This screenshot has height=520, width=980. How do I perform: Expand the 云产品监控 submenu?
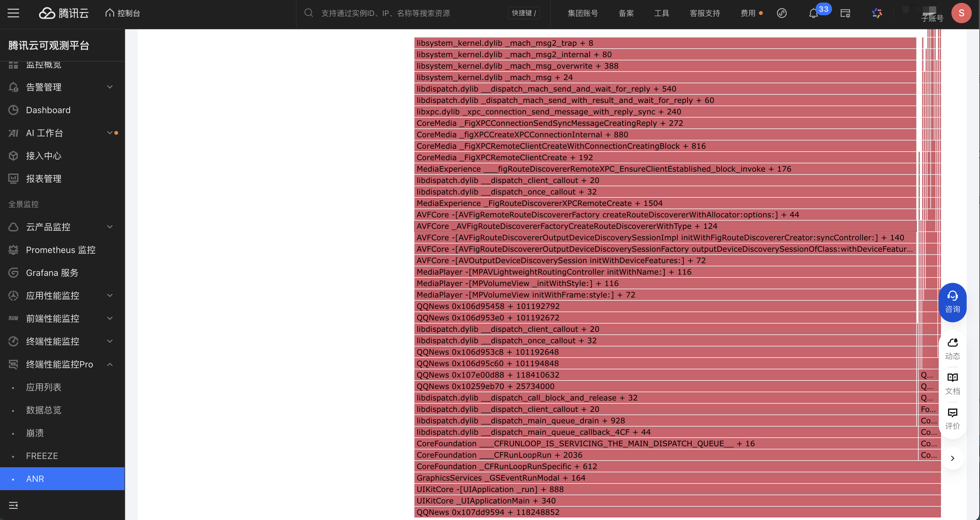pos(110,227)
